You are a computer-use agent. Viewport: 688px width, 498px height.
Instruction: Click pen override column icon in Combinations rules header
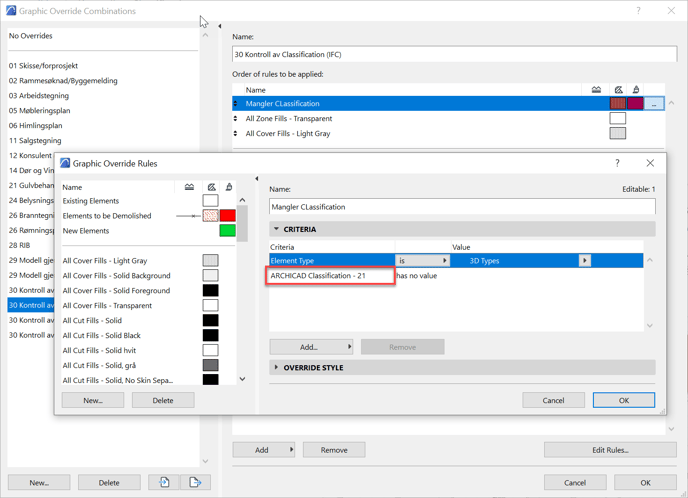coord(636,90)
